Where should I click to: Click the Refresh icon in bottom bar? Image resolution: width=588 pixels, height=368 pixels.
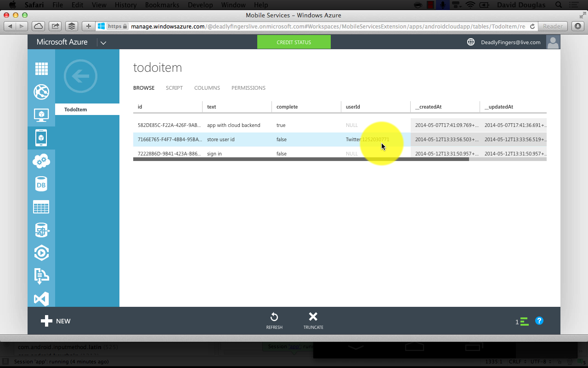point(274,316)
